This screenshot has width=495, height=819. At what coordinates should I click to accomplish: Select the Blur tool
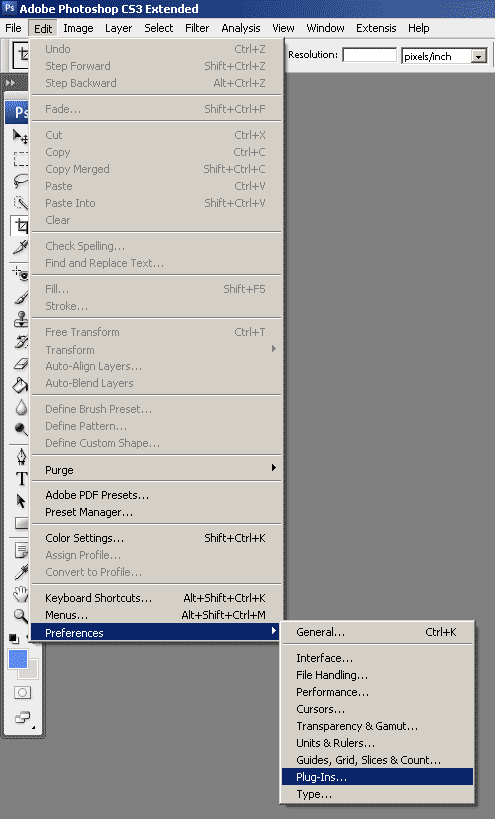click(20, 407)
